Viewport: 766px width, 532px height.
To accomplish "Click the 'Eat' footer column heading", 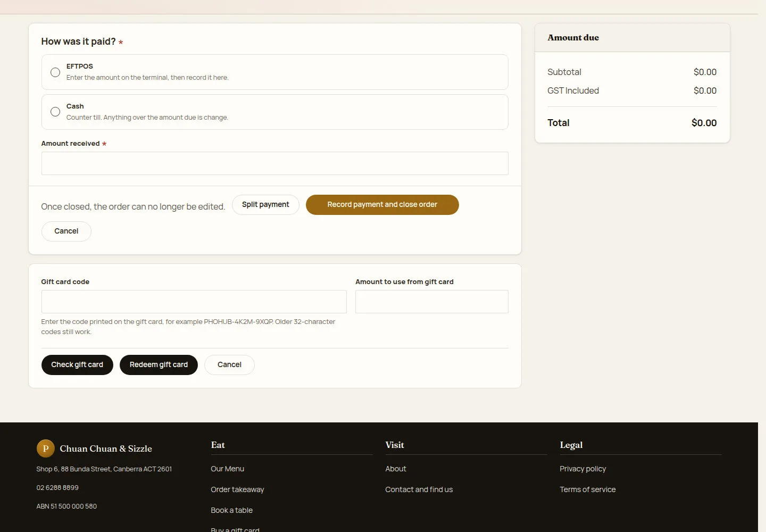I will (218, 445).
